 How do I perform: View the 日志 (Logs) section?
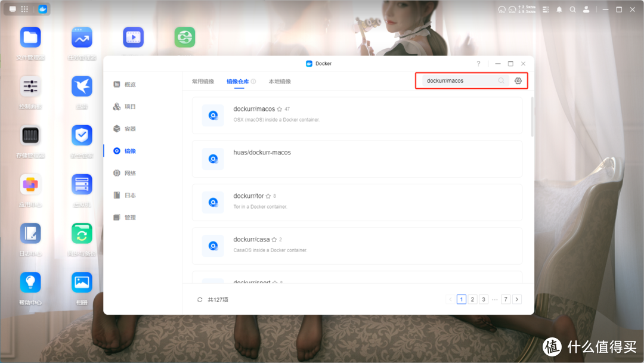tap(129, 195)
